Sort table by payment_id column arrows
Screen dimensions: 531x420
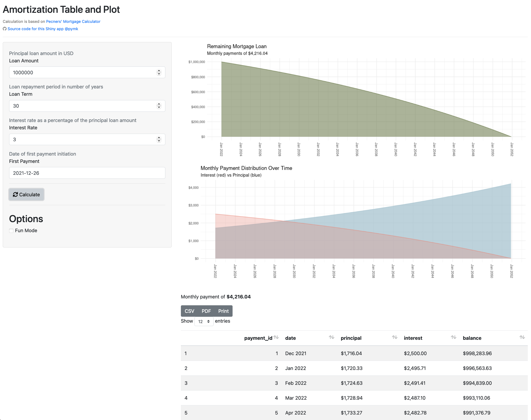click(276, 337)
